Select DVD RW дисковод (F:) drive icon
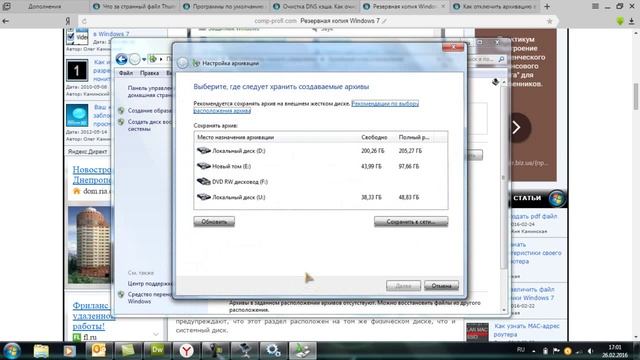The image size is (640, 360). (x=204, y=182)
